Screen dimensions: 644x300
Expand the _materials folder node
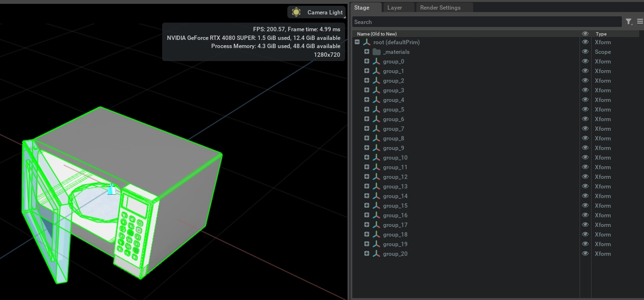[x=367, y=52]
